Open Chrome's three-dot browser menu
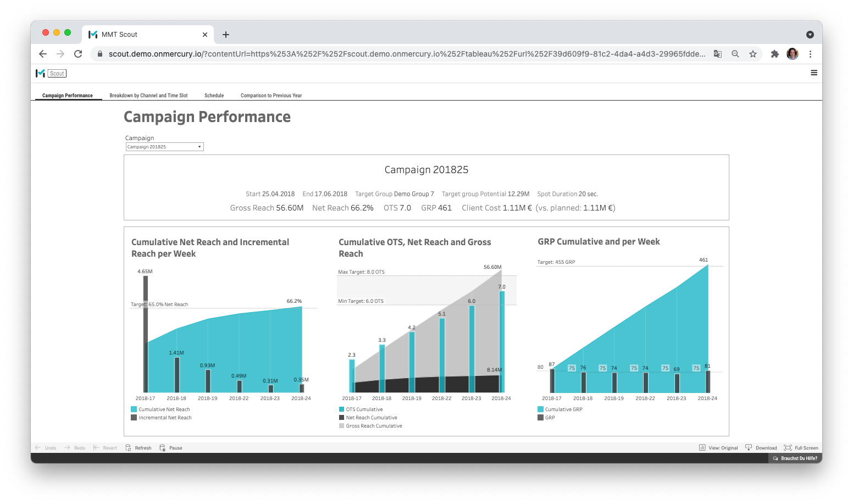The height and width of the screenshot is (504, 853). coord(810,54)
